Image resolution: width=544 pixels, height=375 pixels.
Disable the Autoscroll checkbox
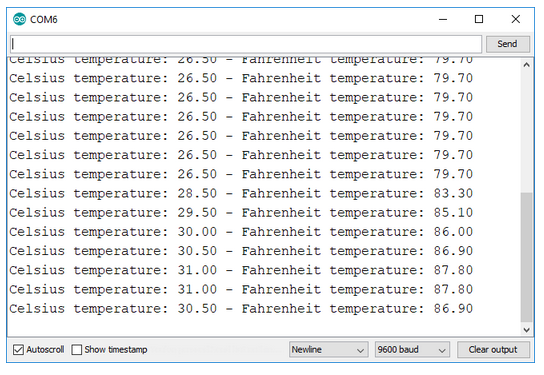pos(18,349)
